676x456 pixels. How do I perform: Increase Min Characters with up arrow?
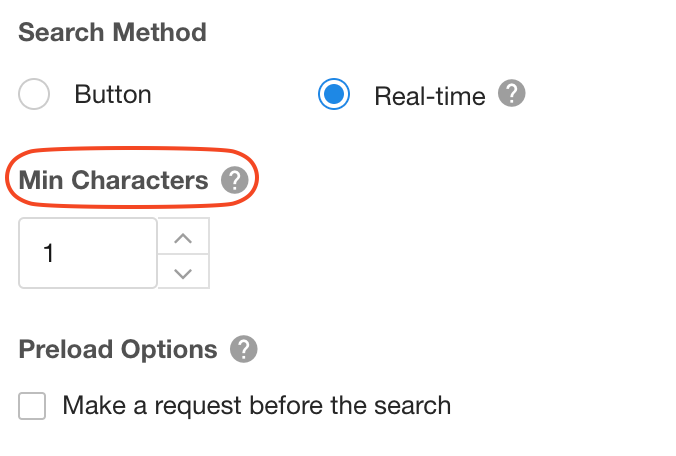pyautogui.click(x=183, y=237)
